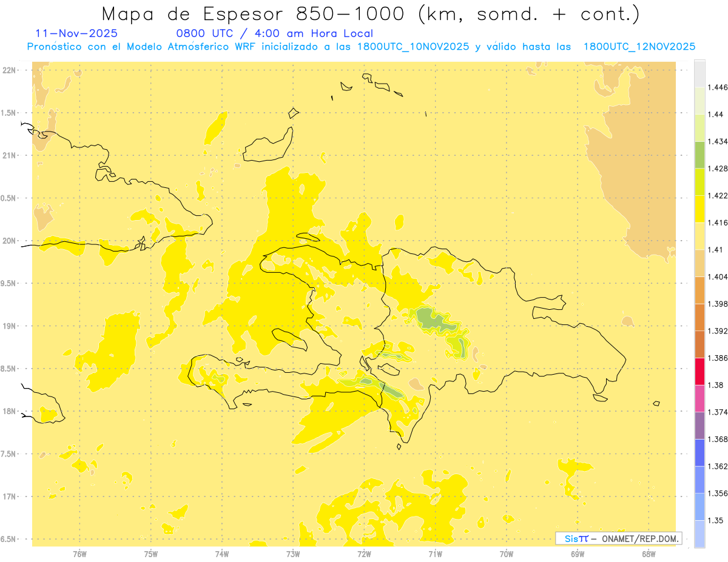
Task: Click the '74W' longitude label
Action: pos(222,554)
